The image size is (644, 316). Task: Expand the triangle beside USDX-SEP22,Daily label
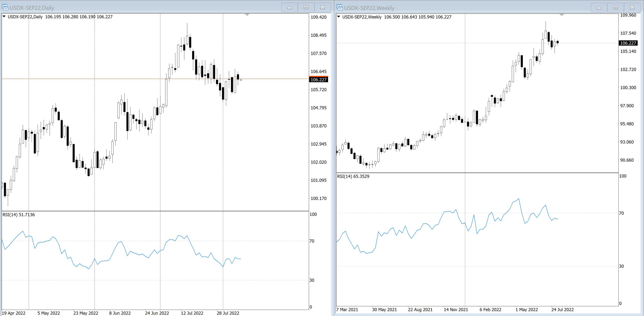[4, 17]
